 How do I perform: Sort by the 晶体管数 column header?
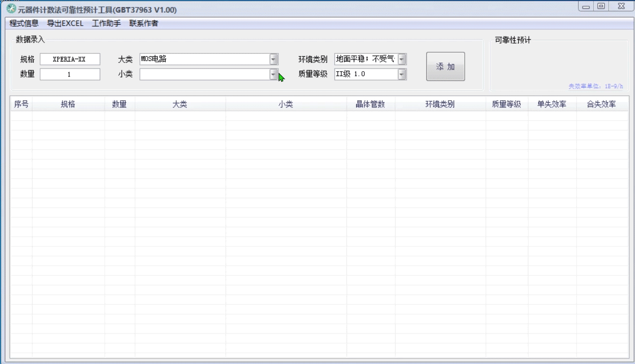[x=370, y=105]
